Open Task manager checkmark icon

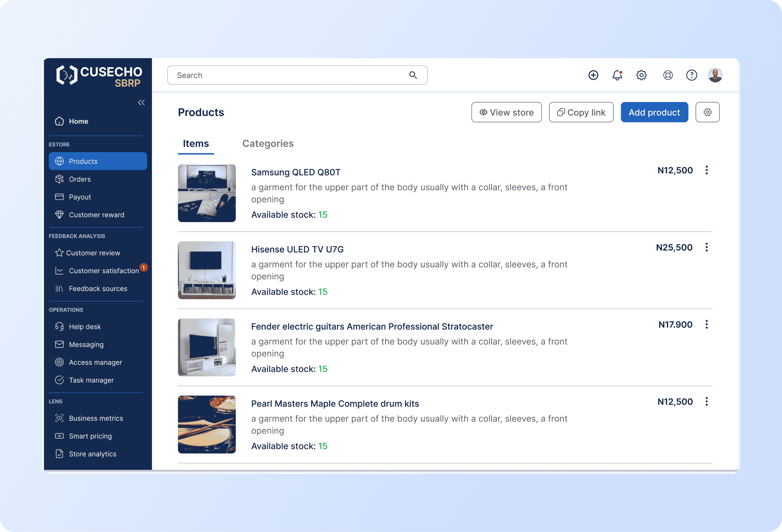[59, 380]
